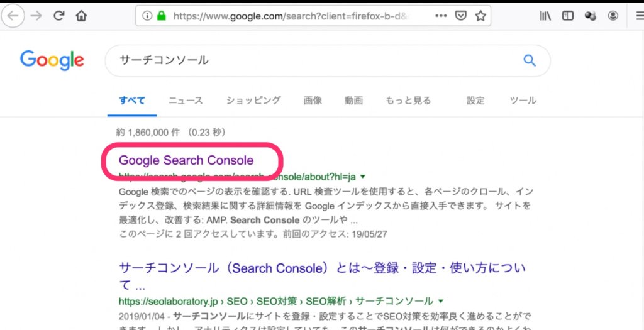Expand the arrow beside the seolaboratory.jp breadcrumb
644x330 pixels.
point(441,301)
